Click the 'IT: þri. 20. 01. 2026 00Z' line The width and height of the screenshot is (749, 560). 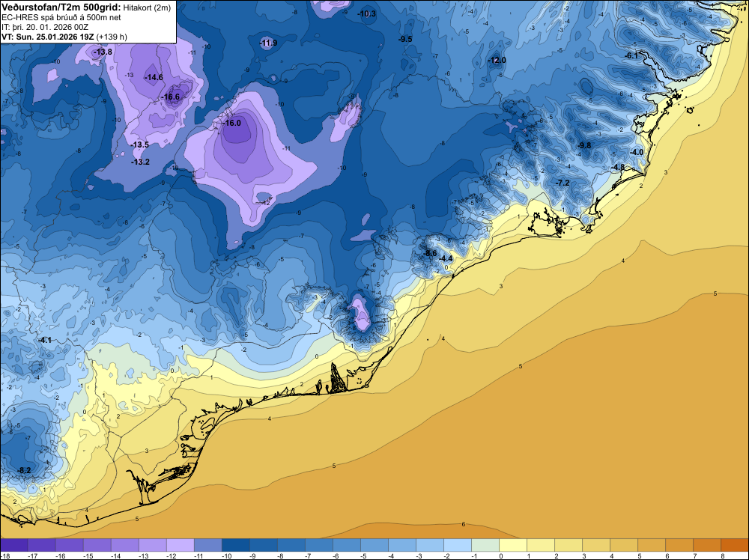click(x=45, y=27)
